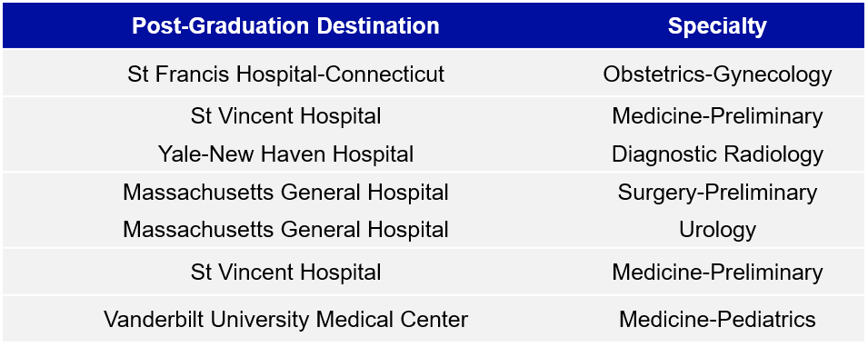Select the Vanderbilt University Medical Center entry
Viewport: 868px width, 347px height.
click(x=285, y=320)
